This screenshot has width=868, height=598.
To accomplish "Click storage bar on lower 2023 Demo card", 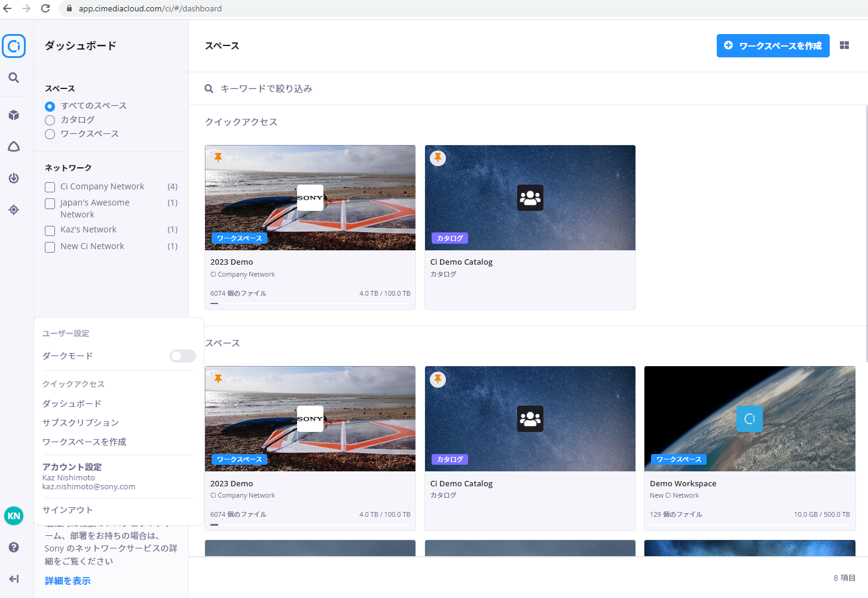I will tap(310, 525).
